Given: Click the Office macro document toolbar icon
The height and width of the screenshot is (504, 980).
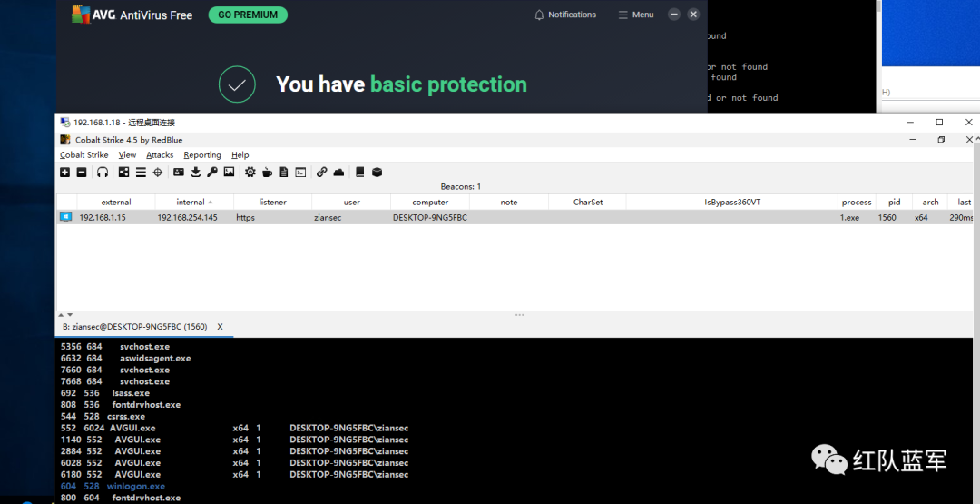Looking at the screenshot, I should coord(284,172).
